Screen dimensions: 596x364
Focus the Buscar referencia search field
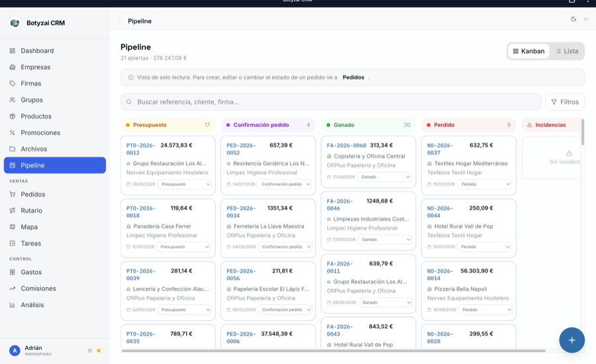330,102
